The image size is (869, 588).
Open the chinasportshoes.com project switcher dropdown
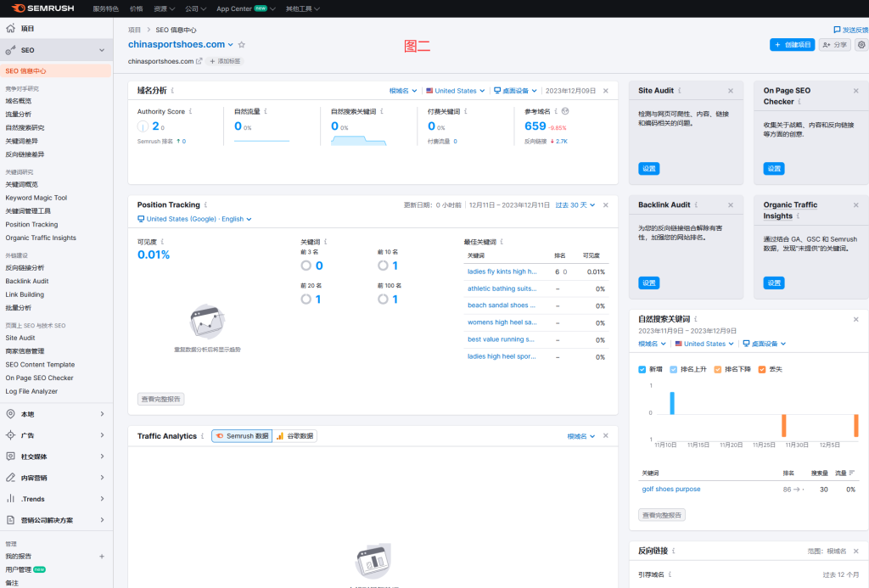(x=231, y=45)
